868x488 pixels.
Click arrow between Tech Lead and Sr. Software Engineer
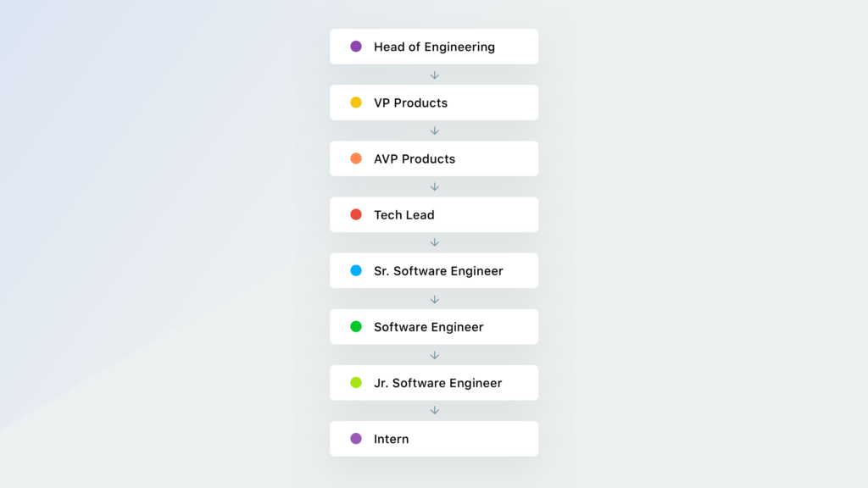pos(435,242)
